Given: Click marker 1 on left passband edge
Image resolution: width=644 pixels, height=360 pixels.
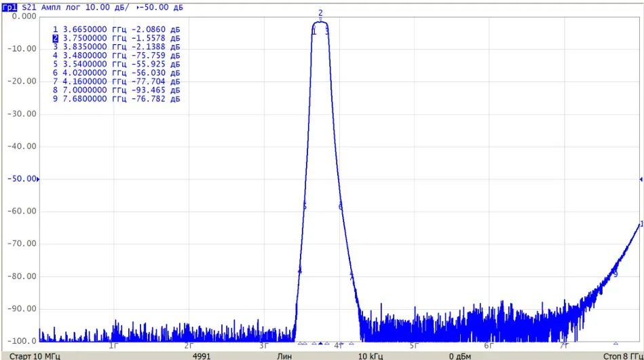Looking at the screenshot, I should 314,32.
